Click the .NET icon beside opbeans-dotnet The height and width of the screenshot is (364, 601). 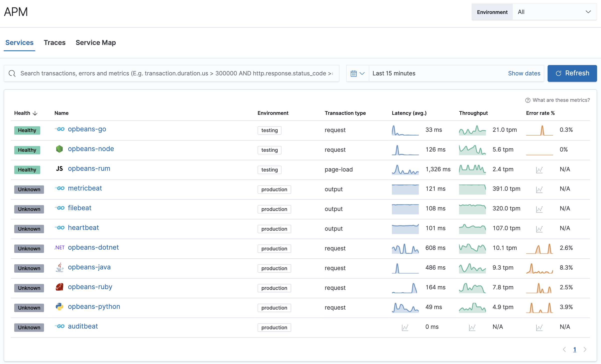tap(59, 248)
